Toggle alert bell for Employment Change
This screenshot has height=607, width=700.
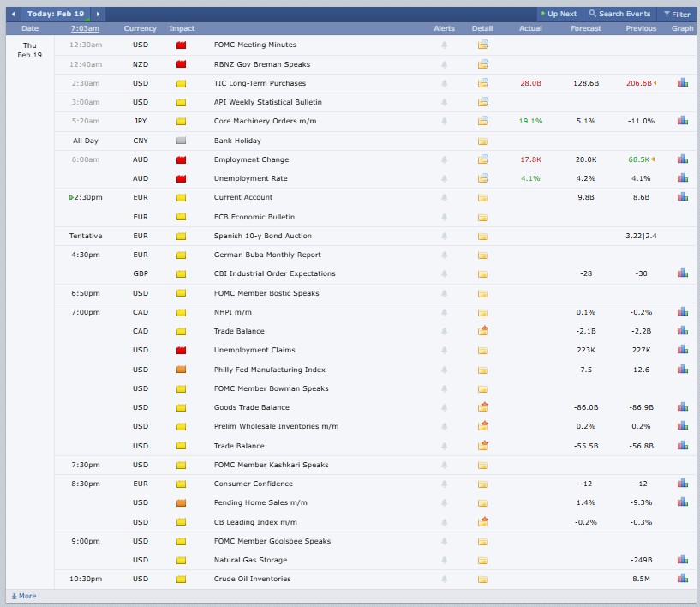pyautogui.click(x=444, y=159)
